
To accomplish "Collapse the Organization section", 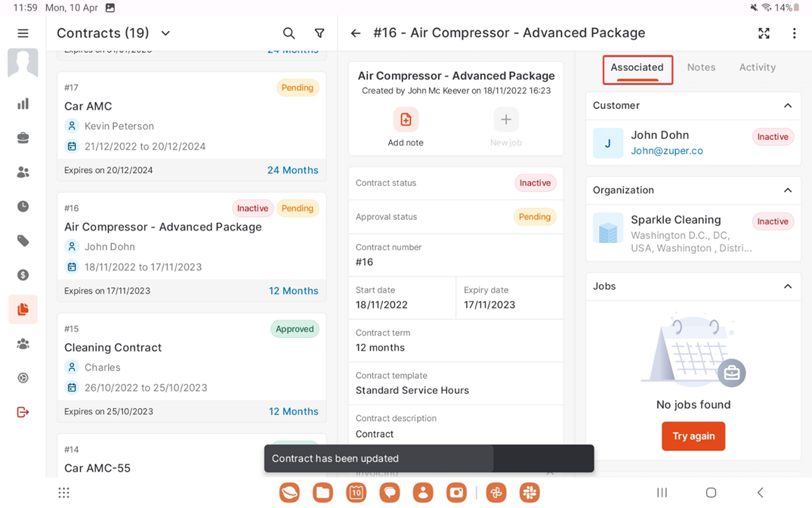I will coord(787,190).
